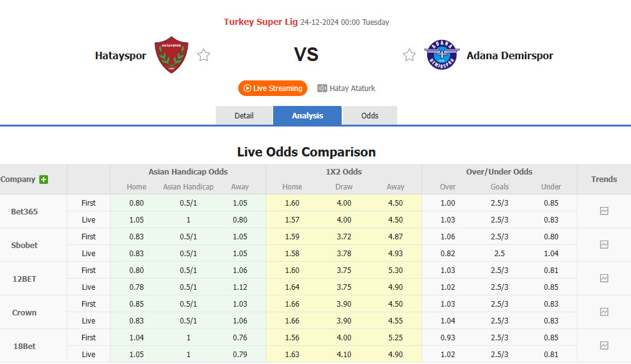The image size is (631, 364).
Task: Open the trends chart for 12BET
Action: pyautogui.click(x=603, y=279)
